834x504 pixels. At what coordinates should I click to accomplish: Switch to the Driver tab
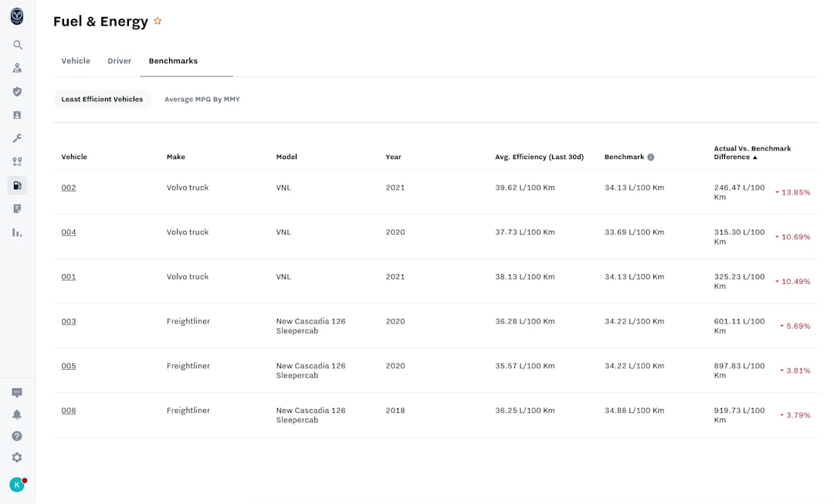(119, 61)
